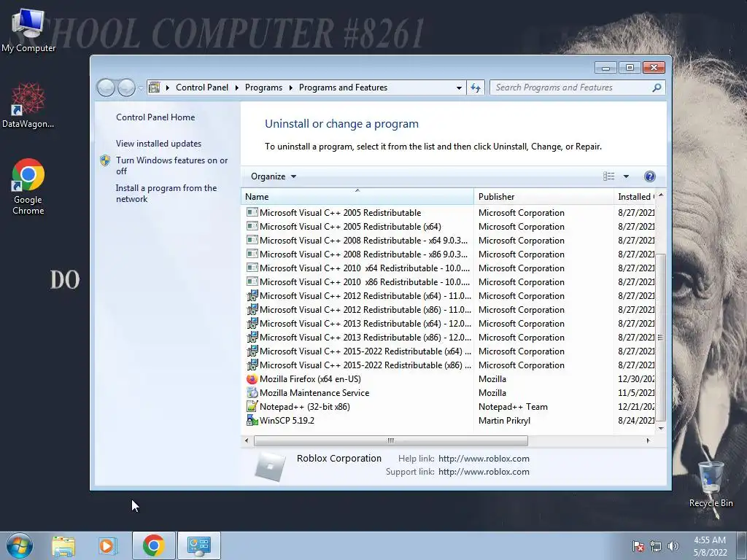Click Programs and Features in the breadcrumb
The image size is (747, 560).
(343, 87)
